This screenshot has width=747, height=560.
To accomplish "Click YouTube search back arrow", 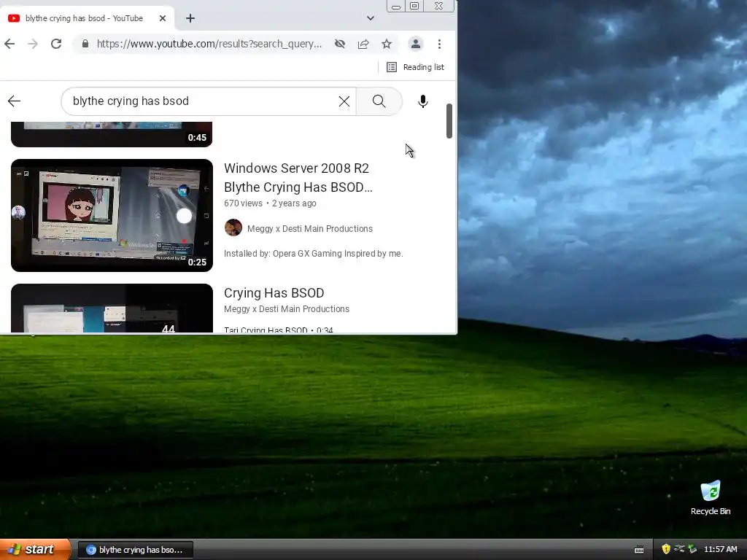I will [x=15, y=101].
